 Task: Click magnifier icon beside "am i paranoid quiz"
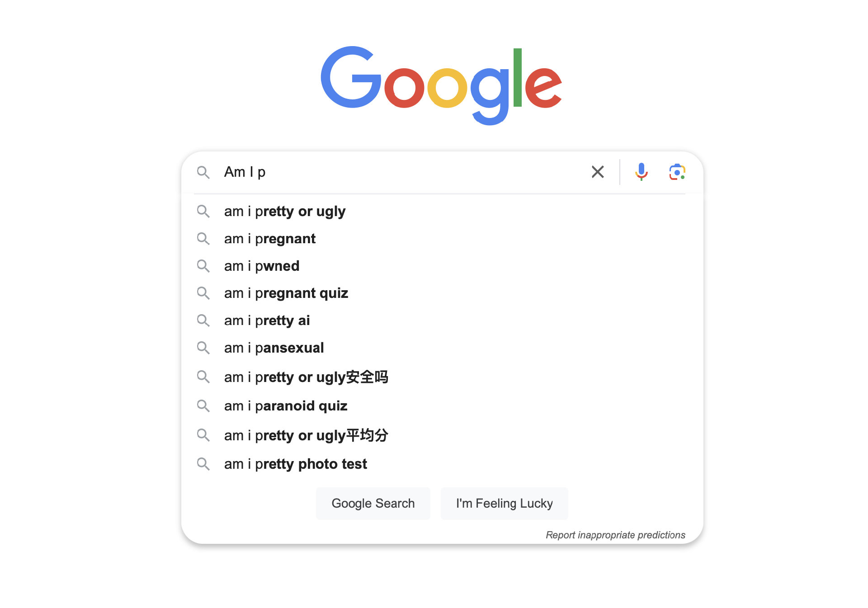click(x=203, y=406)
